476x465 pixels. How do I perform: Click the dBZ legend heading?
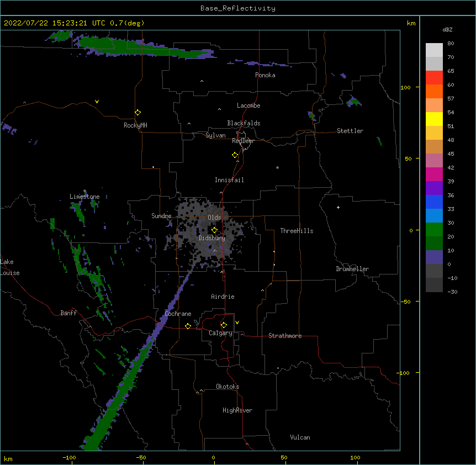[x=447, y=29]
